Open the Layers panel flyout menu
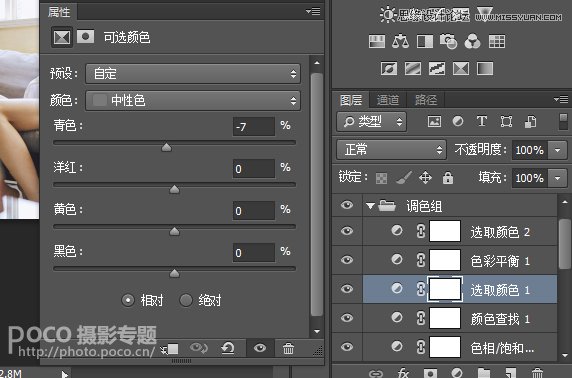This screenshot has width=572, height=378. pos(561,99)
